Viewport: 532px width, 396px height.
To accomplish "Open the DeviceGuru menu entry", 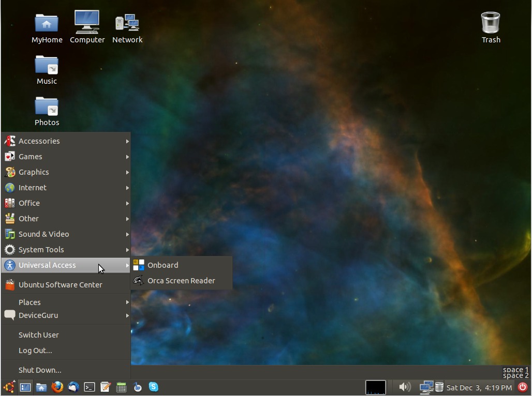I will click(66, 315).
